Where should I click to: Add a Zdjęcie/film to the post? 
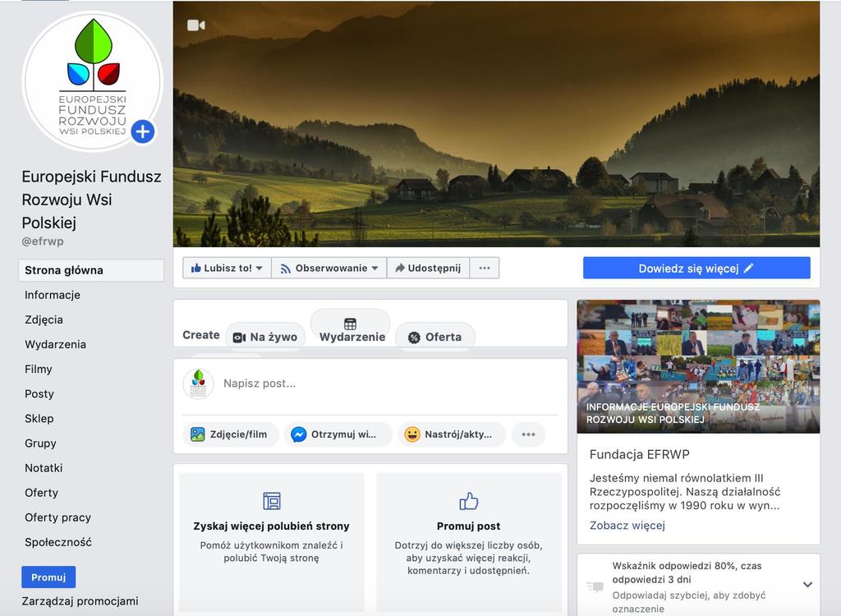(231, 434)
